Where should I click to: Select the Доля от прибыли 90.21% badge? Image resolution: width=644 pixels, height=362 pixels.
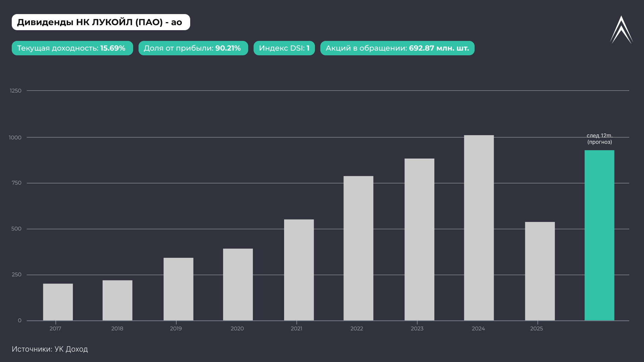[x=193, y=48]
